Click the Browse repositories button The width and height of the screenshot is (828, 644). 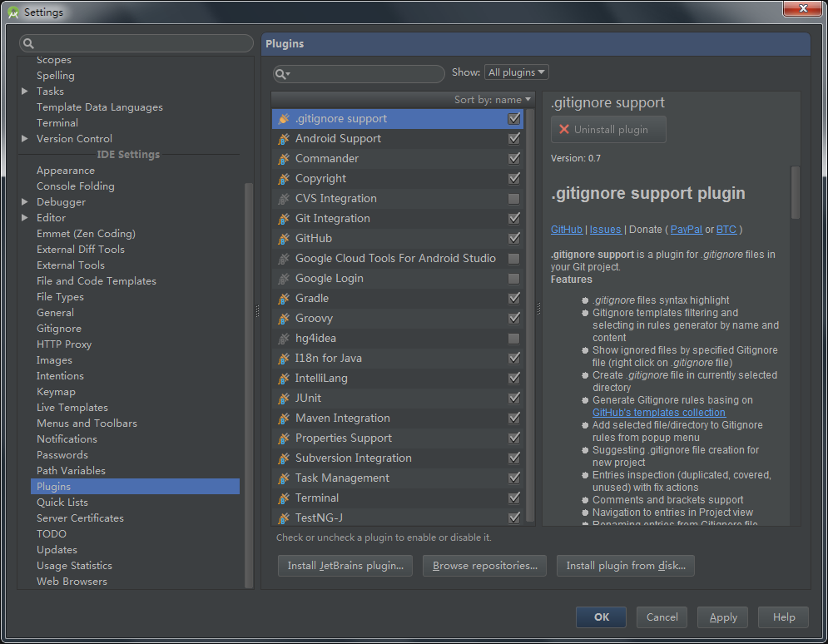(484, 566)
